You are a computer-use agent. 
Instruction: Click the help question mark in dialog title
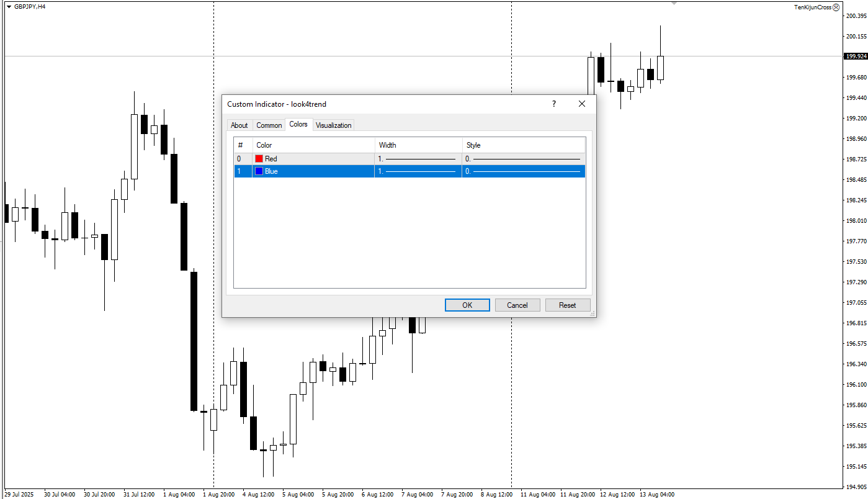(x=554, y=104)
